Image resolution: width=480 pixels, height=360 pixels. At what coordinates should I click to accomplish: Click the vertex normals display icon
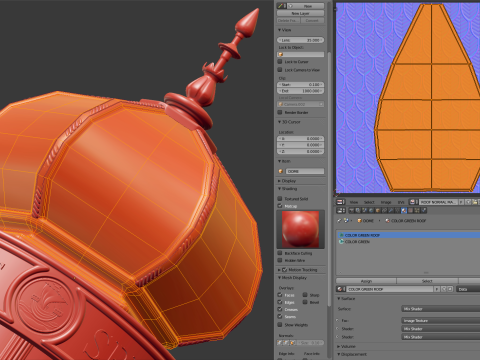tap(280, 342)
